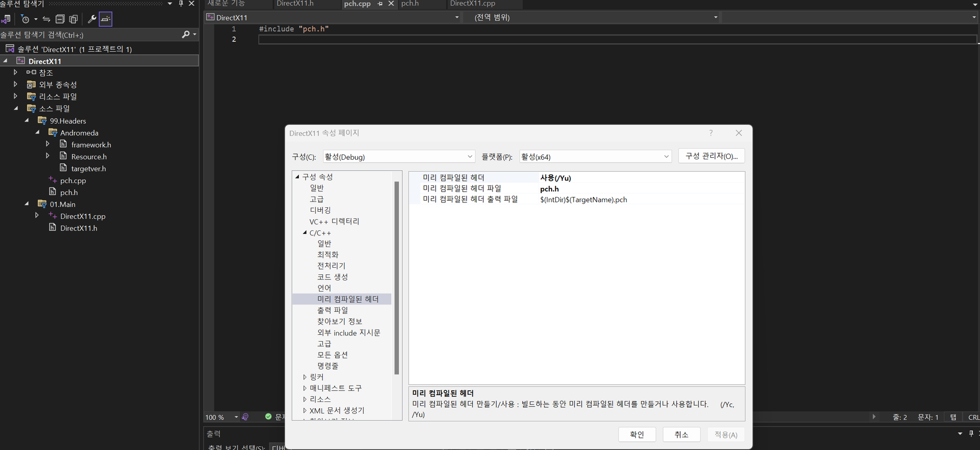Click the $(IntDir)$(TargetName).pch value
The height and width of the screenshot is (450, 980).
pyautogui.click(x=584, y=200)
